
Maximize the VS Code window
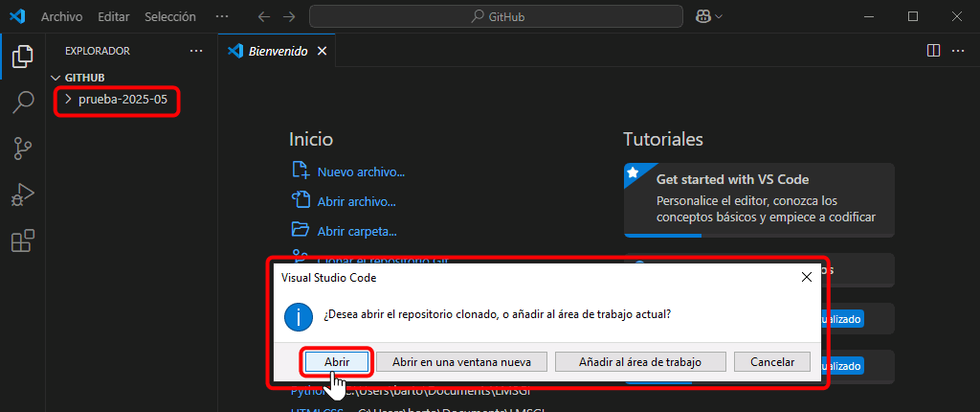click(x=913, y=17)
